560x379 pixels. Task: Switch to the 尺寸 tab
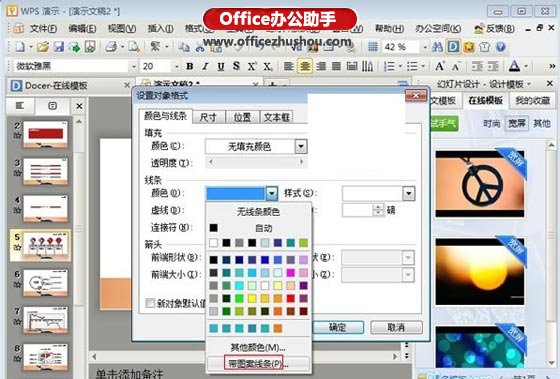[x=208, y=117]
